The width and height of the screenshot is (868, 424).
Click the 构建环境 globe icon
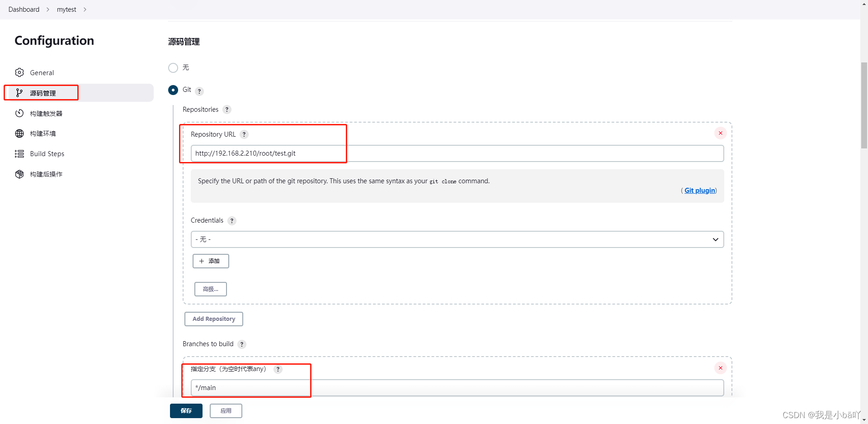pyautogui.click(x=19, y=133)
